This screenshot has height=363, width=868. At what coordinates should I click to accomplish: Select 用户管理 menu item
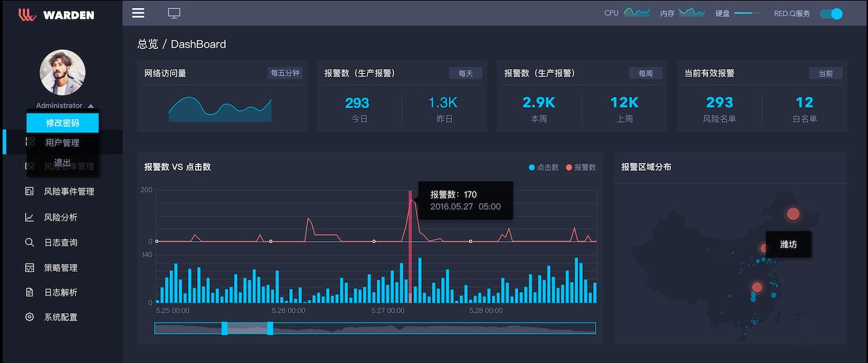click(x=62, y=142)
